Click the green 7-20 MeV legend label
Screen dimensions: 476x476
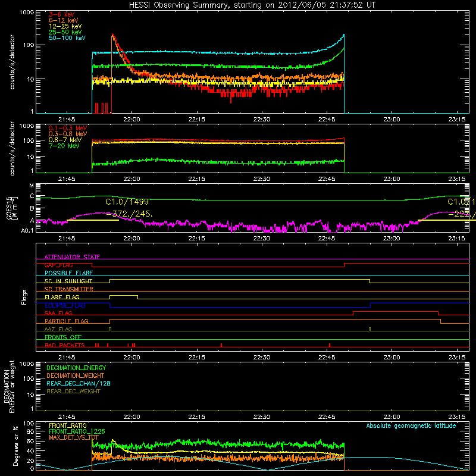pos(64,146)
